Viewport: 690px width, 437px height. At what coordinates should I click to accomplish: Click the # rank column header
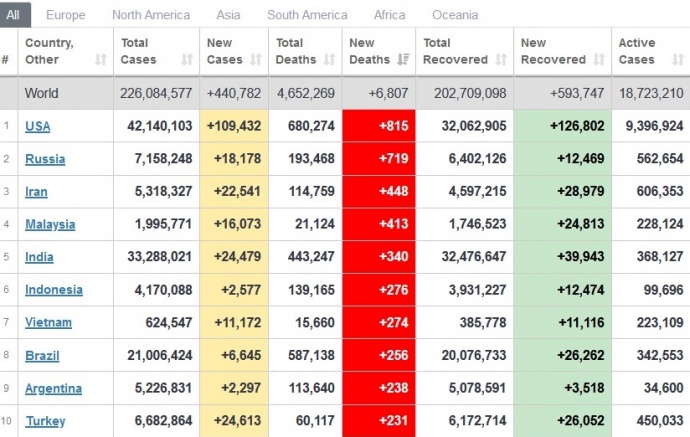tap(6, 60)
